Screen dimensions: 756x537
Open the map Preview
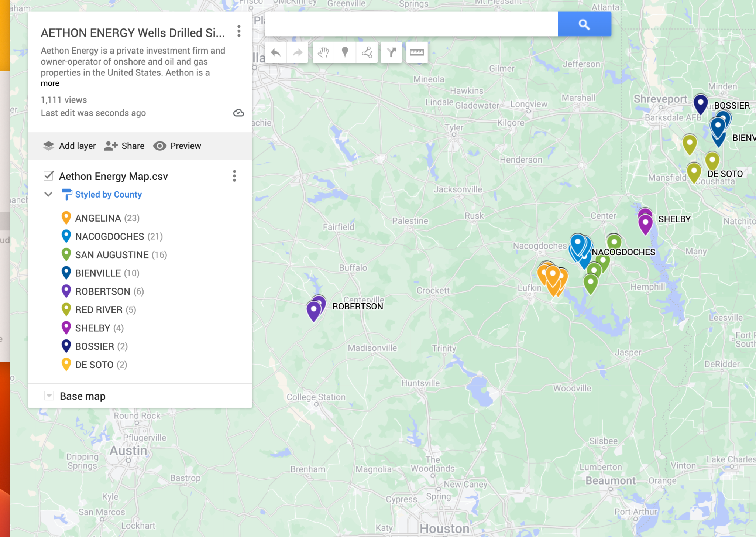(x=177, y=146)
